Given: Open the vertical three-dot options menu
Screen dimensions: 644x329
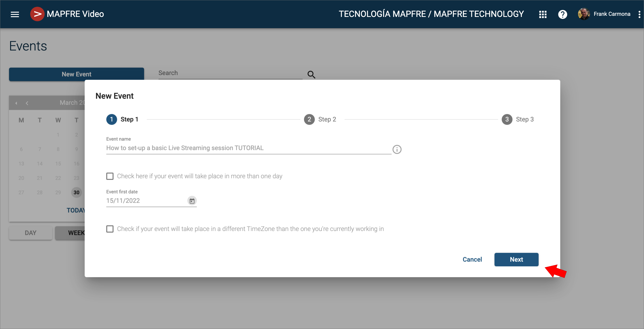Looking at the screenshot, I should click(639, 14).
